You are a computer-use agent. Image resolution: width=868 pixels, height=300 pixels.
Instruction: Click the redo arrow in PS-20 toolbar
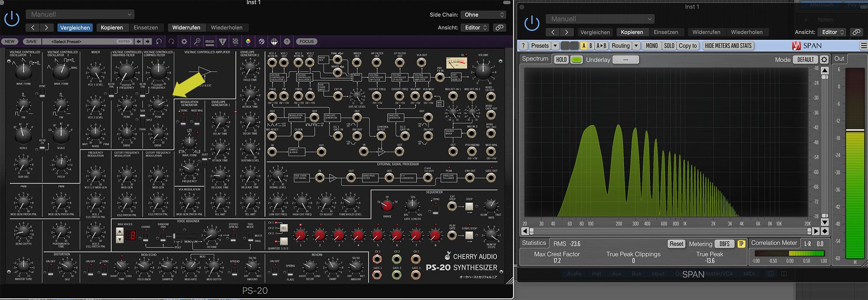[171, 42]
